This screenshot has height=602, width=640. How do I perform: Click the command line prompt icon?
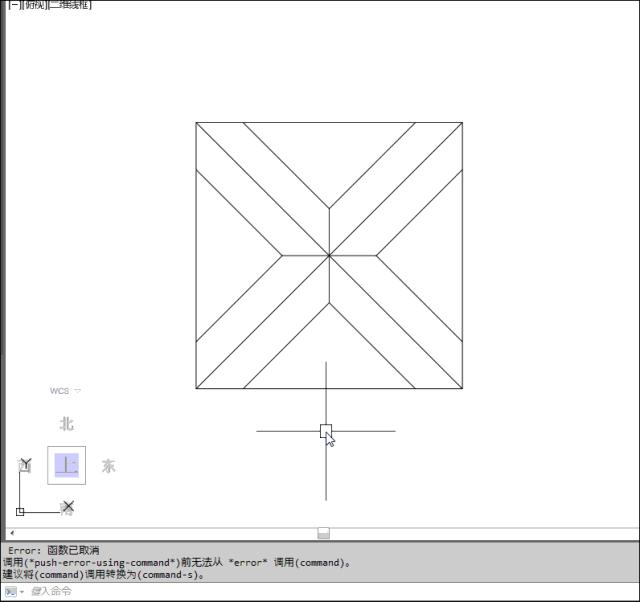(9, 592)
